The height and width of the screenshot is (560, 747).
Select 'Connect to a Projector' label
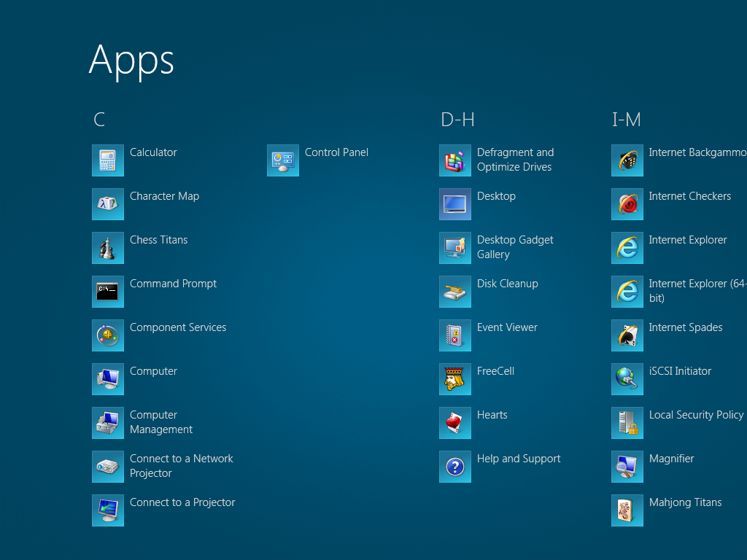tap(182, 502)
